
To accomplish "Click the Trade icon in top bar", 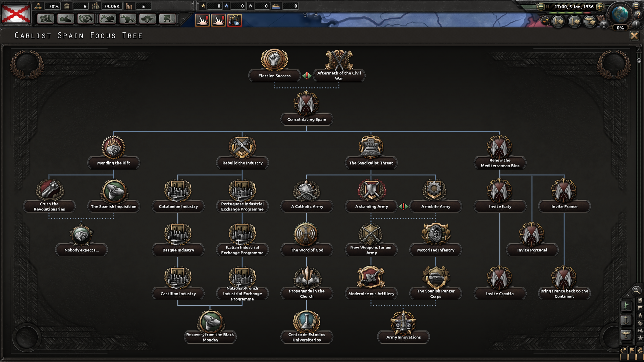I will tap(86, 19).
